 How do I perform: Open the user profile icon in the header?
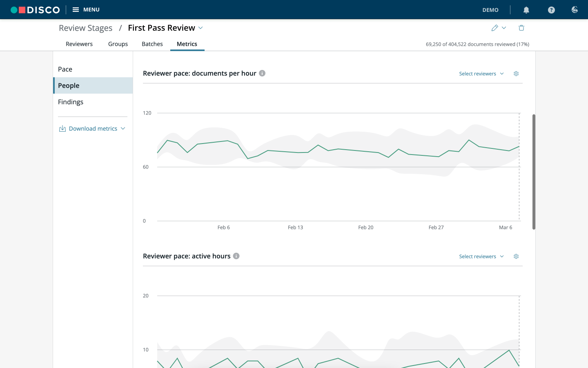coord(575,10)
